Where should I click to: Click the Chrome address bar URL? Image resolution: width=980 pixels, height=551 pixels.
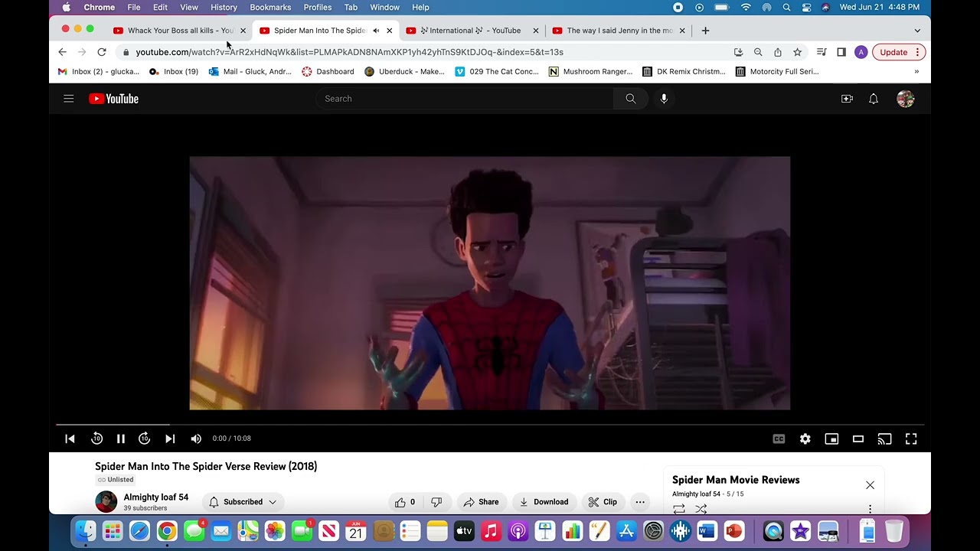349,52
